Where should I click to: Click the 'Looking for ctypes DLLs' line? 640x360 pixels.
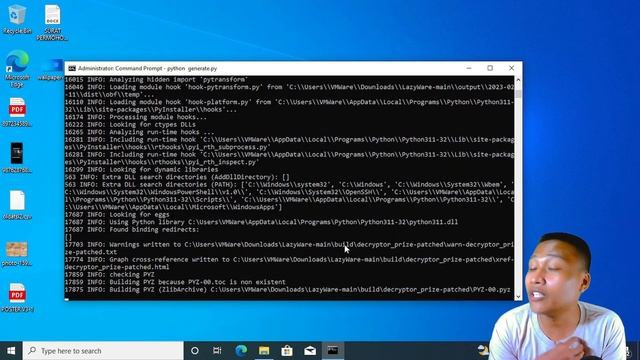(130, 124)
